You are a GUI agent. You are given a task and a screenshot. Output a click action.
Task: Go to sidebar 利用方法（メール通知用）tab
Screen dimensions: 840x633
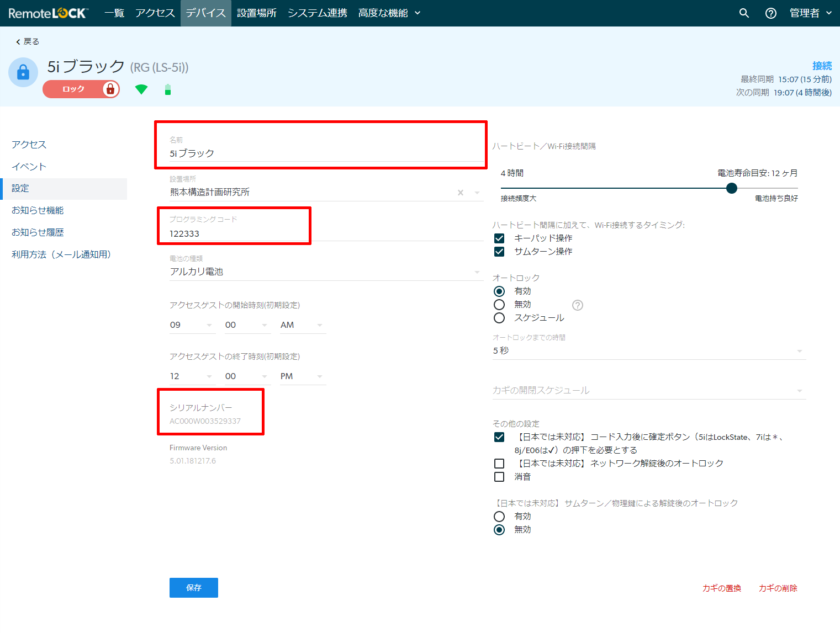pyautogui.click(x=64, y=255)
